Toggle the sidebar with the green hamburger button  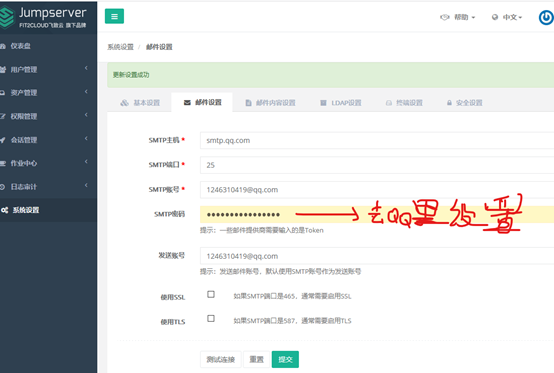(114, 16)
